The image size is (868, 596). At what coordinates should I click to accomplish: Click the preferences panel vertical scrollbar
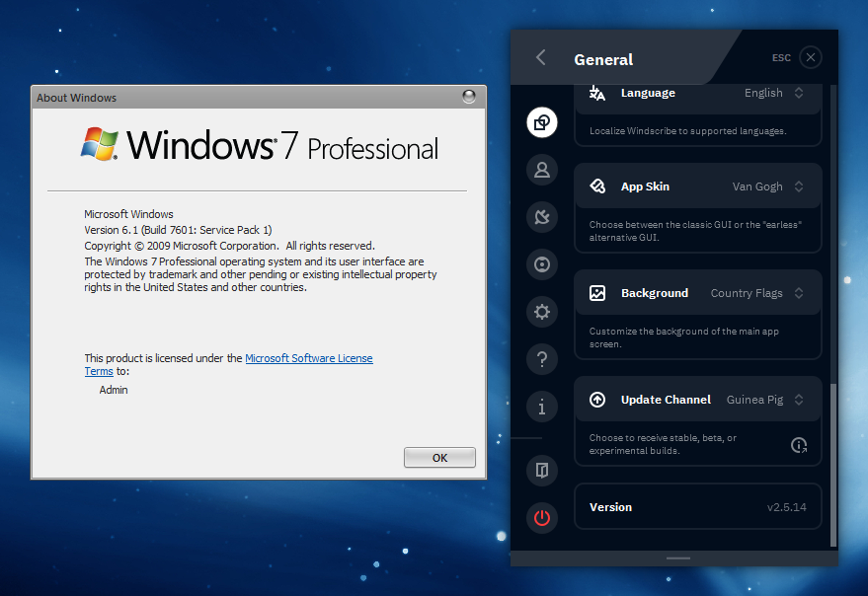832,464
